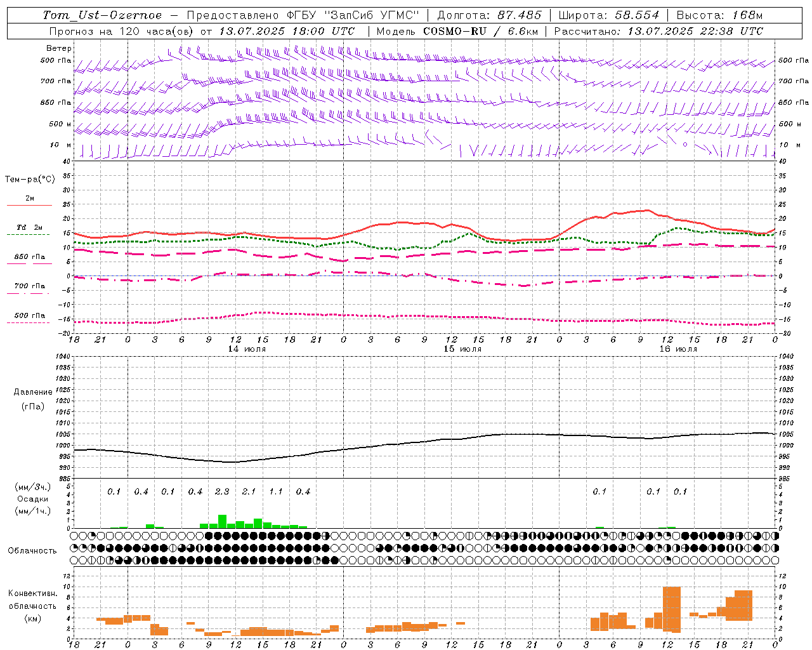Click the model label COSMO-RU / 6.6км
This screenshot has width=812, height=650.
point(480,31)
